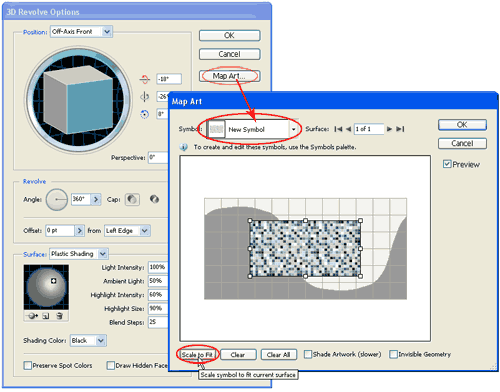This screenshot has height=392, width=500.
Task: Delete light trash icon under sphere
Action: 59,316
